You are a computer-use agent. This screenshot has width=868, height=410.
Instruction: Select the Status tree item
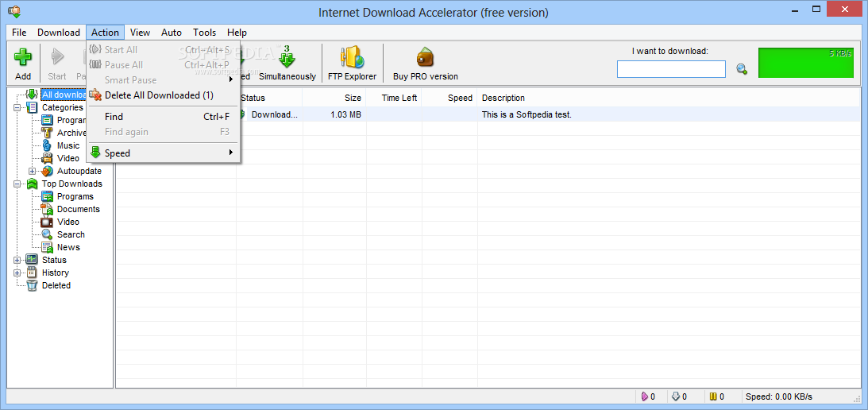(x=54, y=261)
